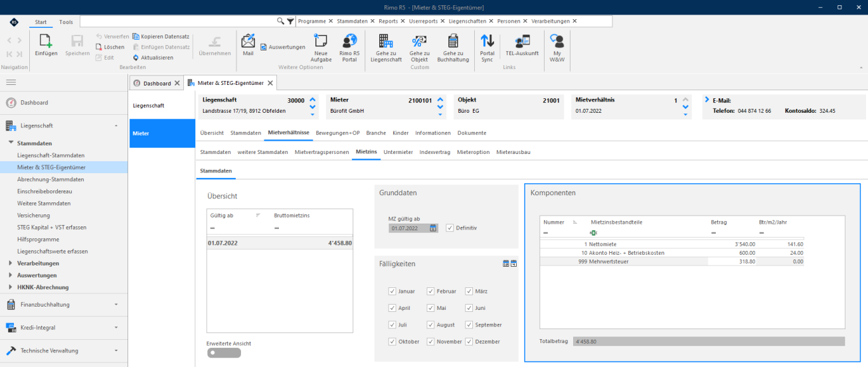Expand the Auswertungen tree node
This screenshot has width=868, height=367.
(11, 275)
